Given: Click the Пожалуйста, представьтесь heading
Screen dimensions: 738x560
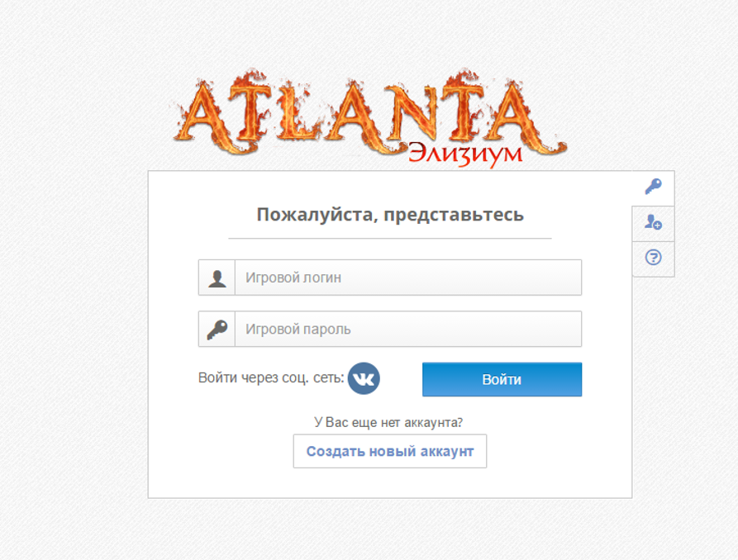Looking at the screenshot, I should (x=390, y=215).
